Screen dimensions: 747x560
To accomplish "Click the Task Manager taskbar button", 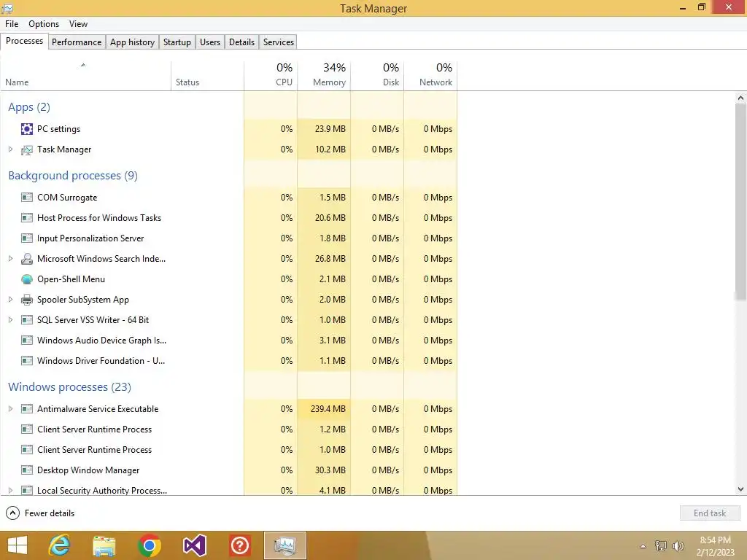I will 285,545.
